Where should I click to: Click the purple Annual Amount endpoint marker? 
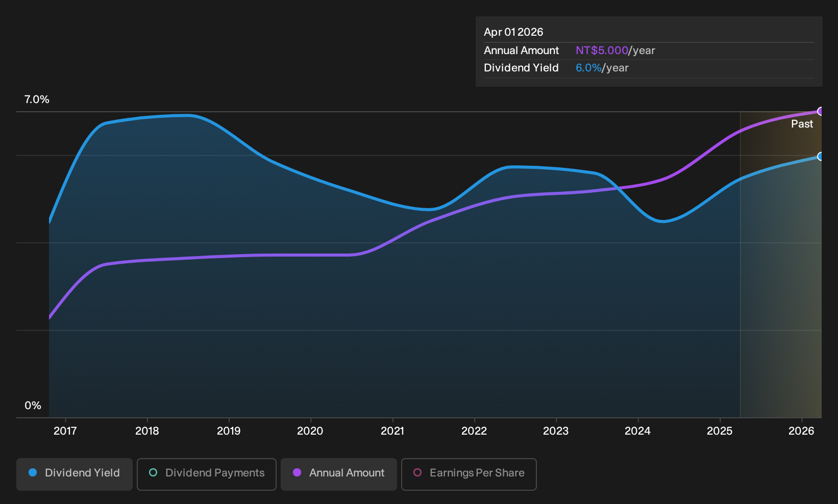[821, 111]
